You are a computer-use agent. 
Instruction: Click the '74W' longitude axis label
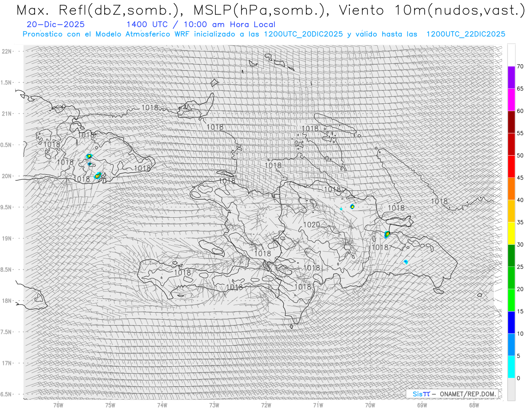click(162, 405)
